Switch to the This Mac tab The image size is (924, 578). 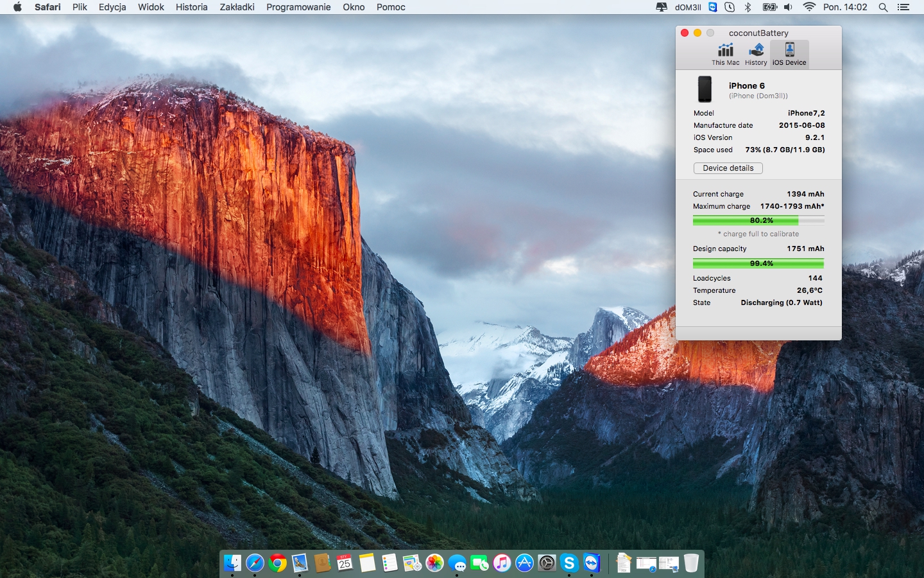(x=725, y=54)
